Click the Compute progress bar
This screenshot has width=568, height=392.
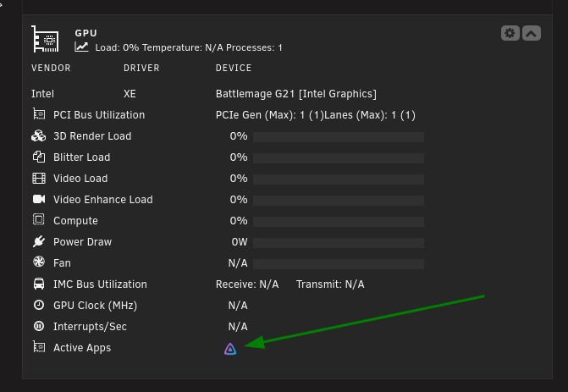(x=339, y=221)
